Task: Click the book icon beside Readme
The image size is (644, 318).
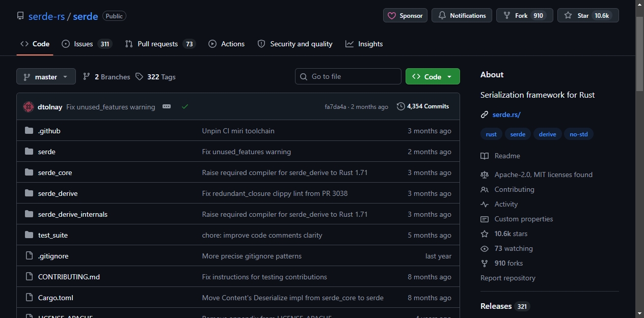Action: point(485,156)
